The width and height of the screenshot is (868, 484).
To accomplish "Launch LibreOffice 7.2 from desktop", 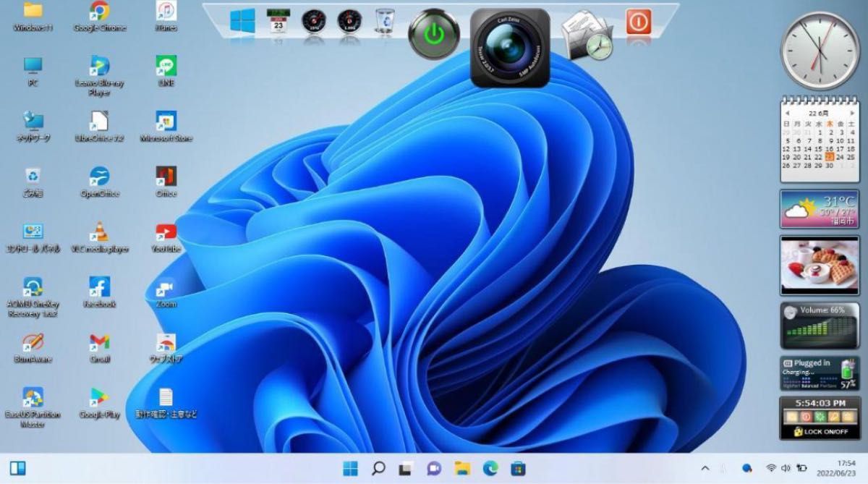I will point(99,127).
